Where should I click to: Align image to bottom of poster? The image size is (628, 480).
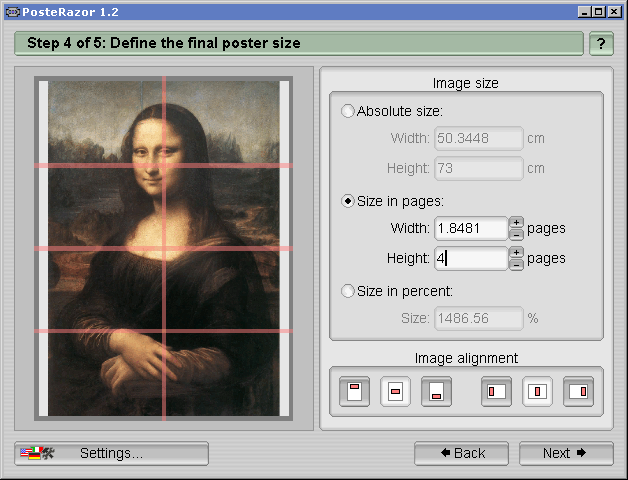point(436,391)
